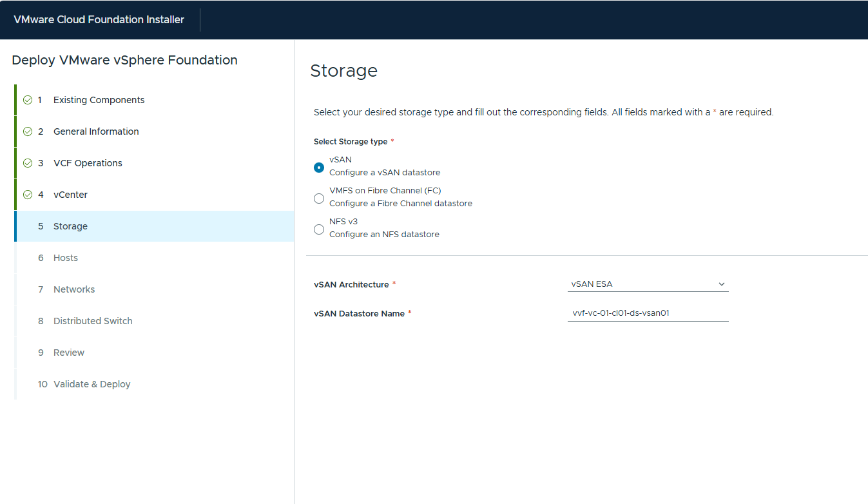Go to step 1 Existing Components

pyautogui.click(x=99, y=100)
